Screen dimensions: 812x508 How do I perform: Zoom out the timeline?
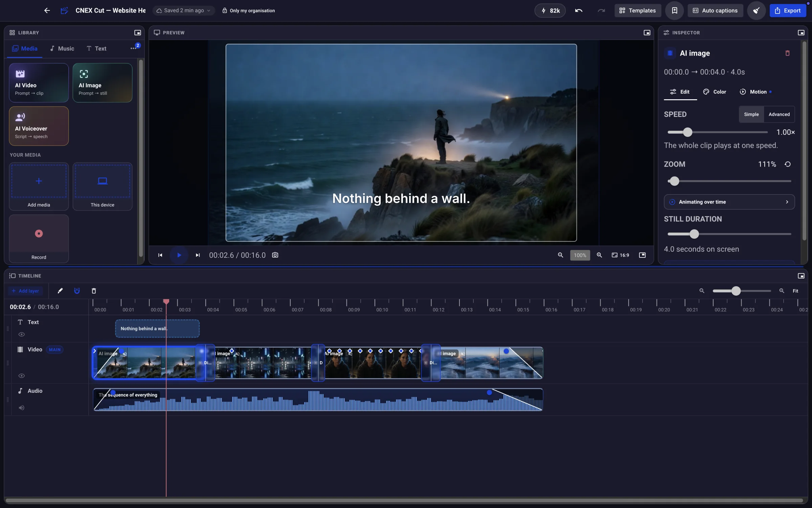pos(702,291)
